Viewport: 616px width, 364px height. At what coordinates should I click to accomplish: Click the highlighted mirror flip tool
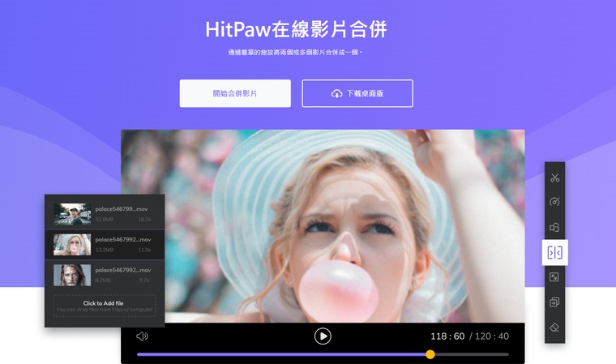[x=554, y=252]
